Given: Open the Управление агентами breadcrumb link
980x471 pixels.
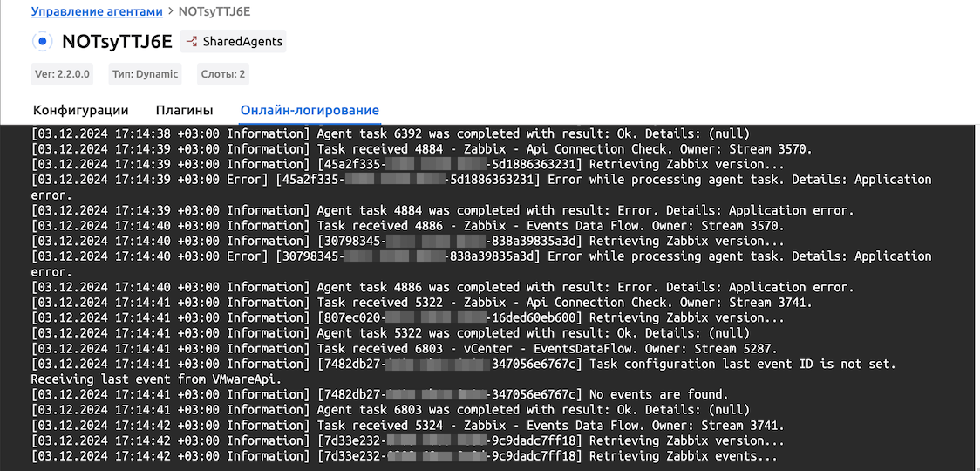Looking at the screenshot, I should point(97,12).
